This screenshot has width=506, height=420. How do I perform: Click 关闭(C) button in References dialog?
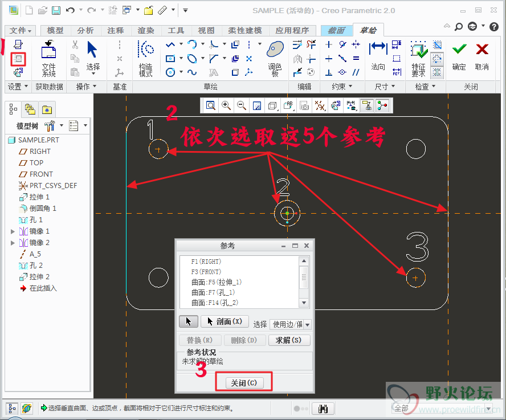point(244,383)
